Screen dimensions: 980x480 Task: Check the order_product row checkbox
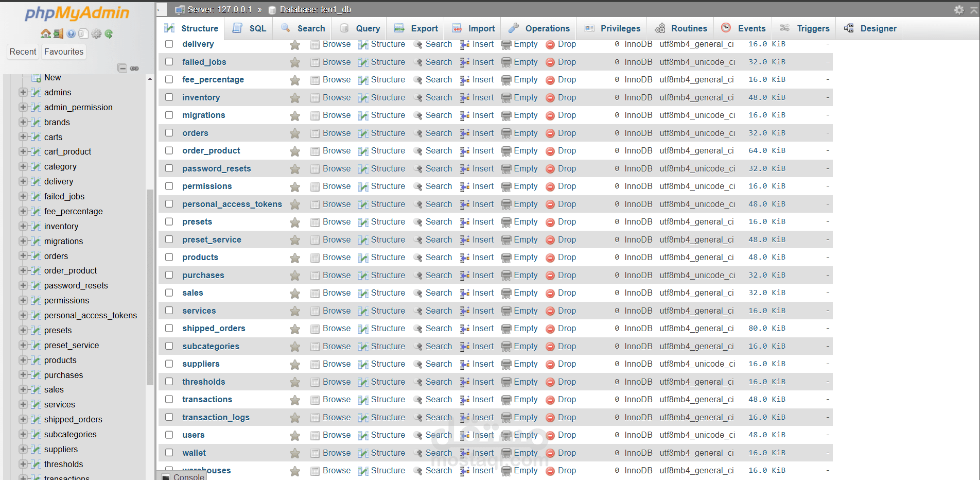(x=169, y=150)
